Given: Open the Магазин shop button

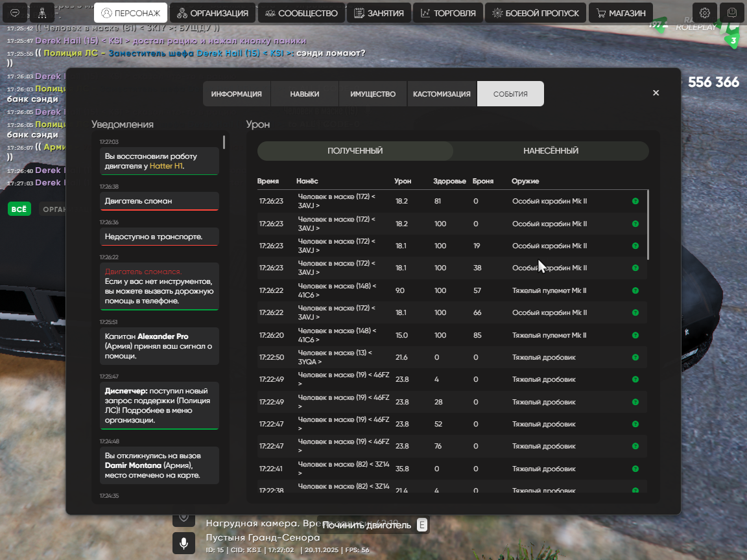Looking at the screenshot, I should (621, 13).
